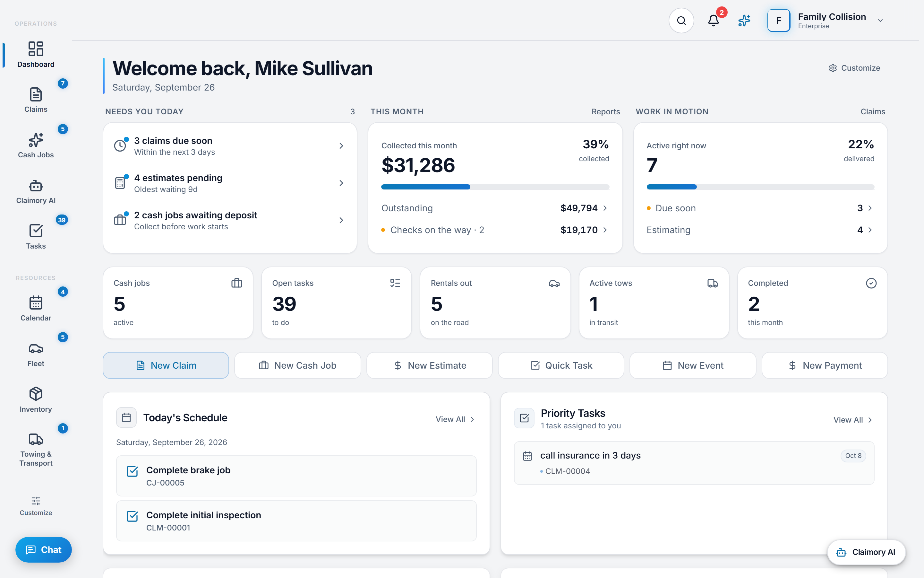Open Claims link beside Work in Motion
The width and height of the screenshot is (924, 578).
872,112
